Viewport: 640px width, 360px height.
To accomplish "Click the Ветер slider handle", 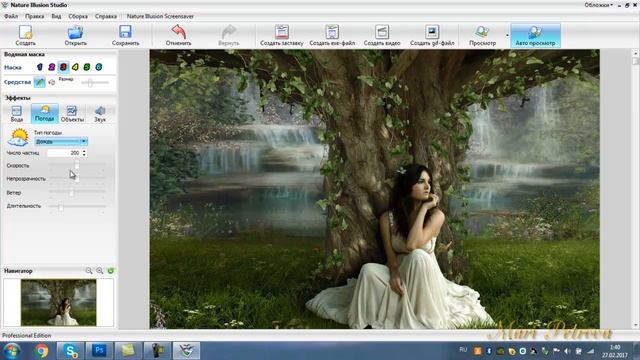I will pyautogui.click(x=71, y=192).
